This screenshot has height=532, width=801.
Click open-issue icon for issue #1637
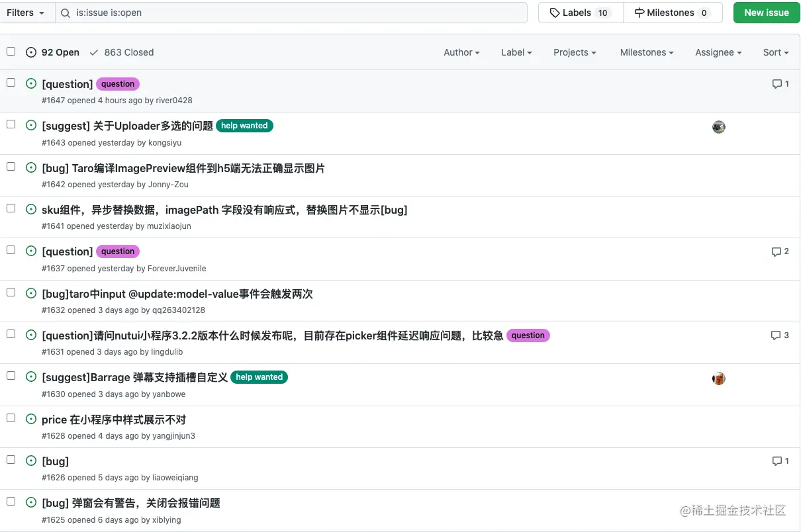point(31,251)
